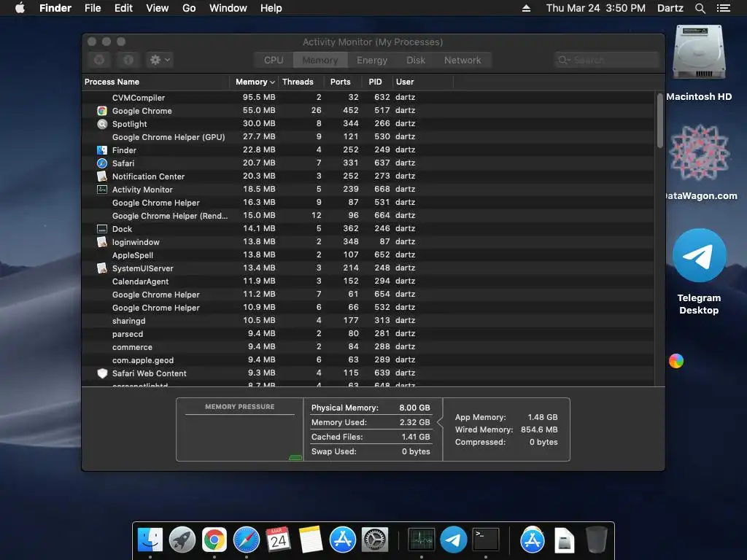747x560 pixels.
Task: Open the Window menu
Action: point(228,8)
